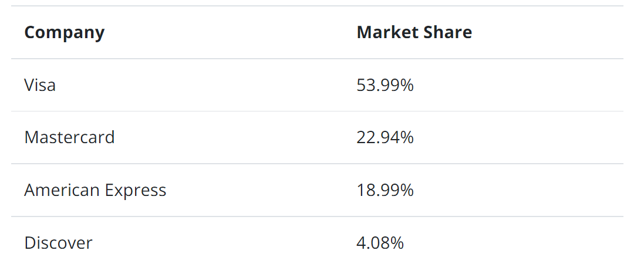Select the Visa company cell
Screen dimensions: 644x264
coord(40,85)
